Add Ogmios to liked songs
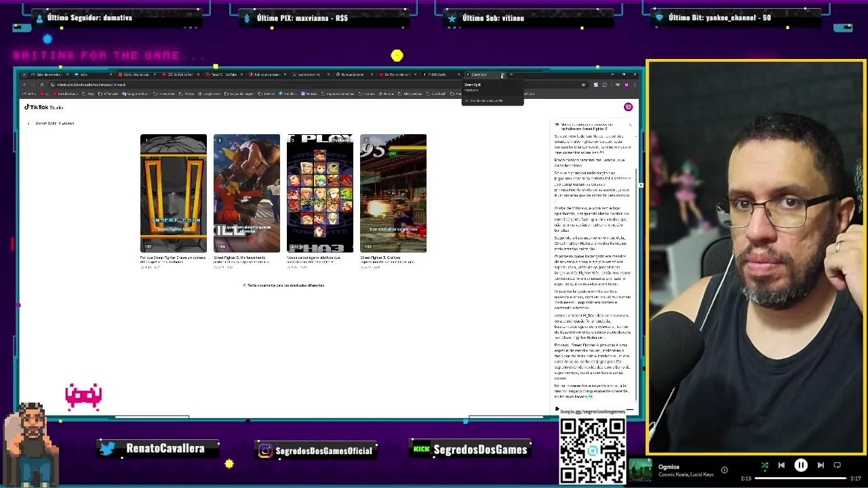Screen dimensions: 868x488 [x=724, y=470]
